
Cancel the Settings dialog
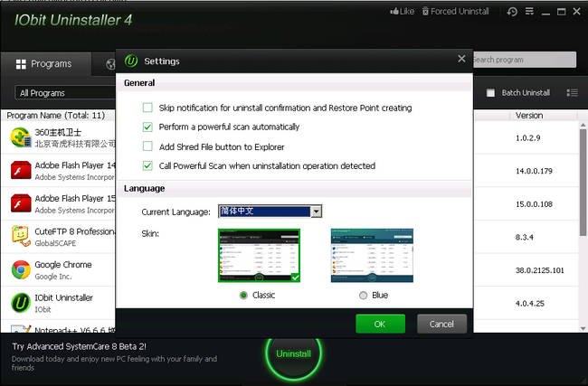[x=441, y=324]
